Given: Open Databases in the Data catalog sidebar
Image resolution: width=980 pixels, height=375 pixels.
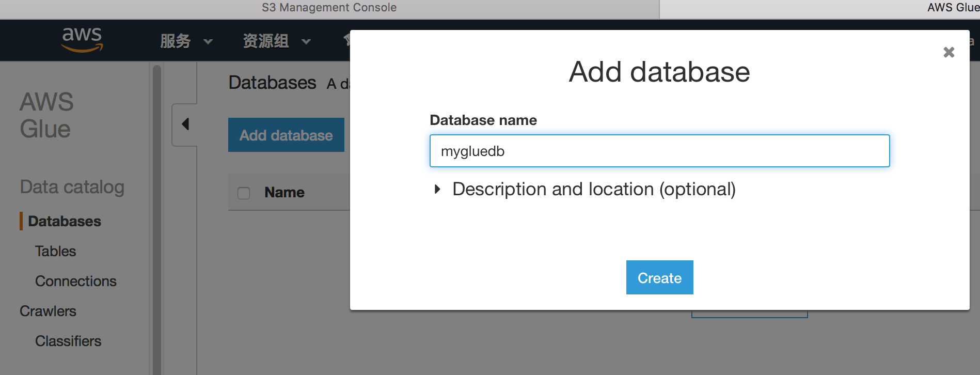Looking at the screenshot, I should [65, 221].
